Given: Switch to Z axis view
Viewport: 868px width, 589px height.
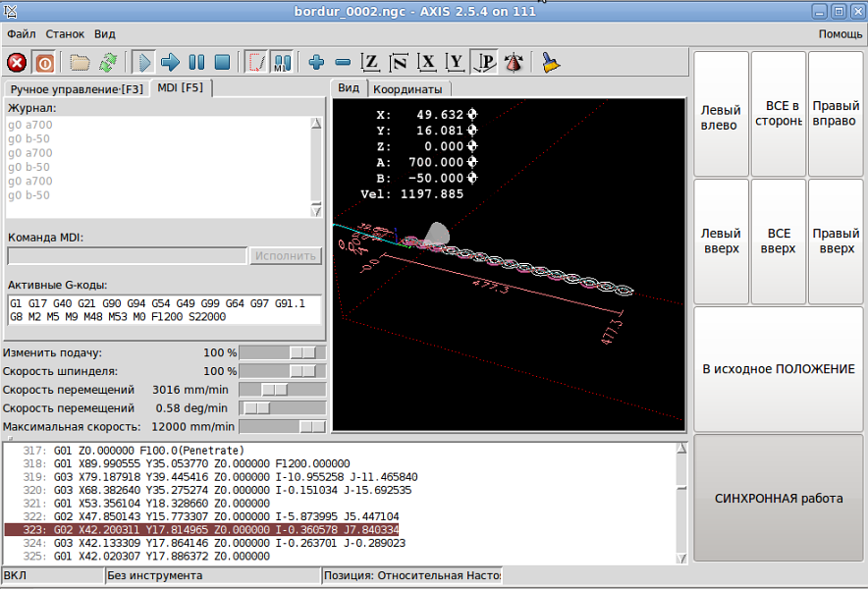Looking at the screenshot, I should (371, 62).
